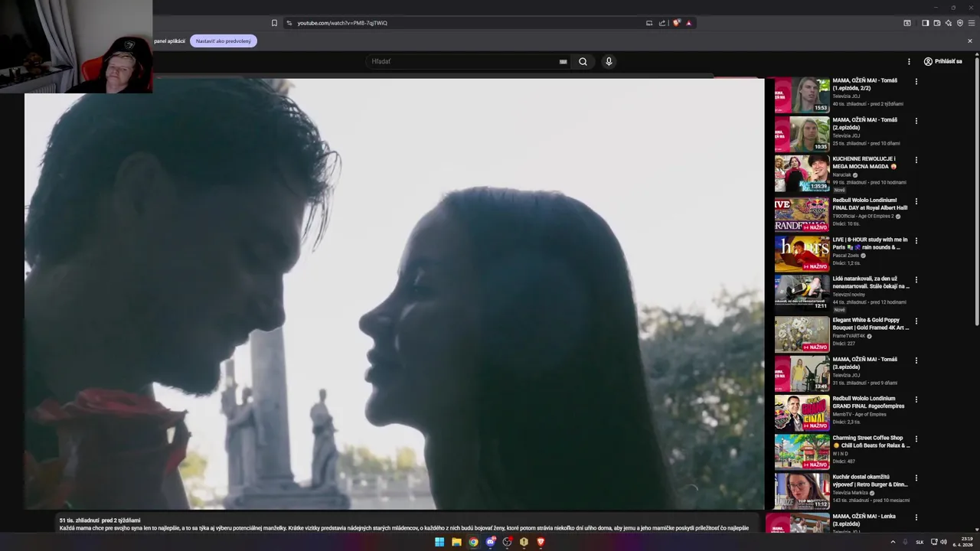Viewport: 980px width, 551px height.
Task: Open options for Redbull GRAND FINAL stream
Action: [916, 399]
